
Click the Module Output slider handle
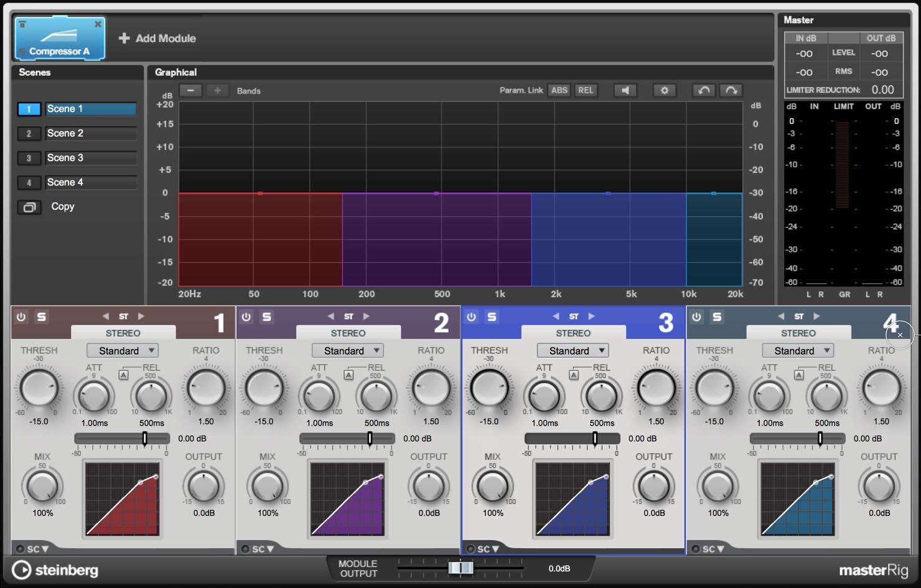461,567
